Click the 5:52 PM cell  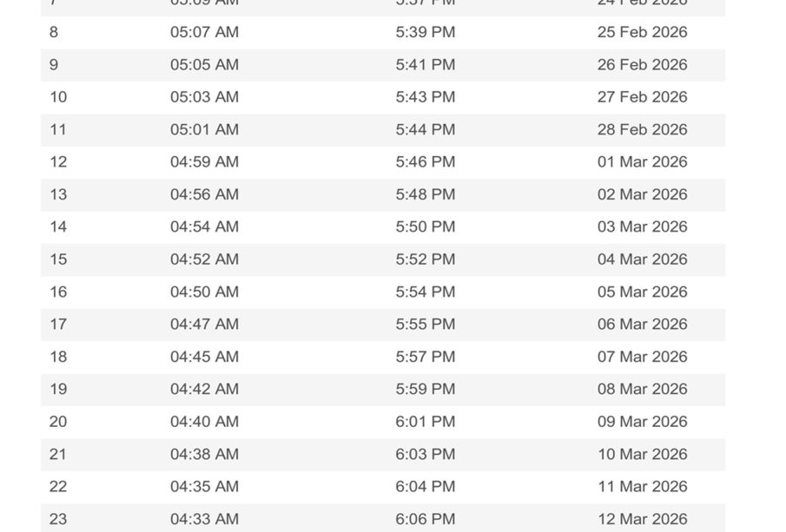[x=425, y=259]
